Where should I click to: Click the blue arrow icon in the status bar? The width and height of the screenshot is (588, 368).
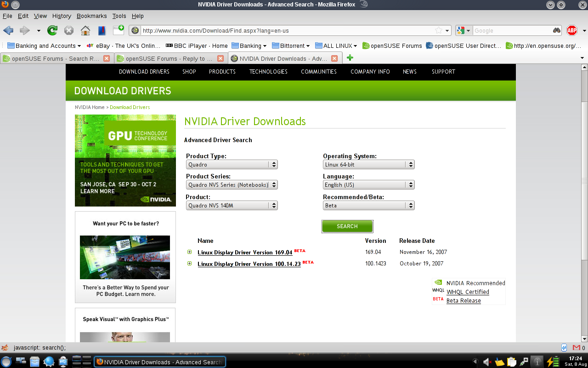coord(564,348)
